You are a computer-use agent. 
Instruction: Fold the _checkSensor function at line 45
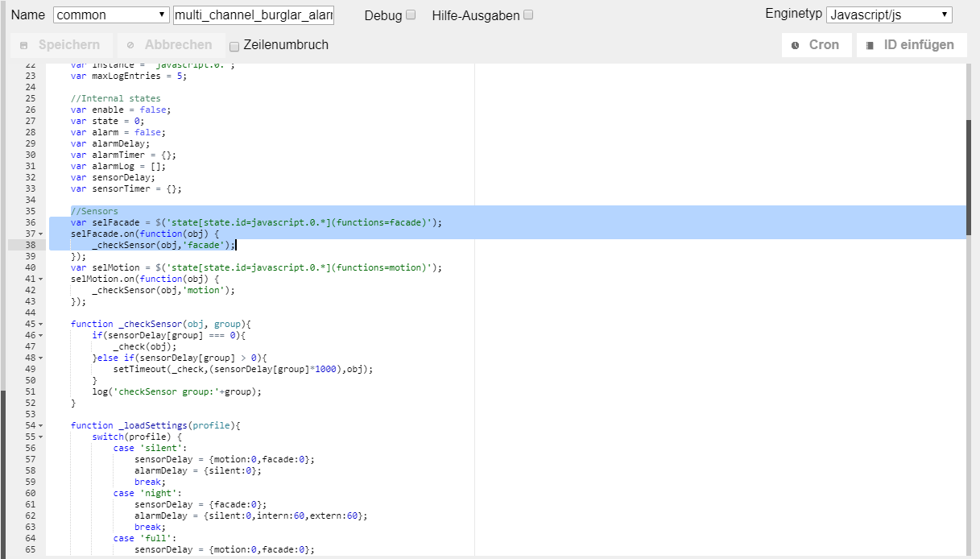click(x=41, y=324)
